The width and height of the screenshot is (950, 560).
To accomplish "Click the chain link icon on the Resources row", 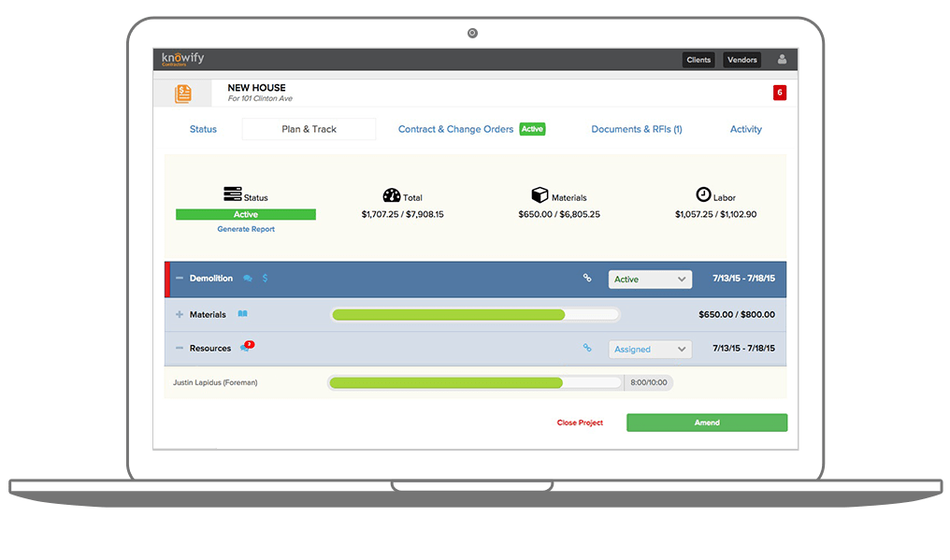I will 587,347.
